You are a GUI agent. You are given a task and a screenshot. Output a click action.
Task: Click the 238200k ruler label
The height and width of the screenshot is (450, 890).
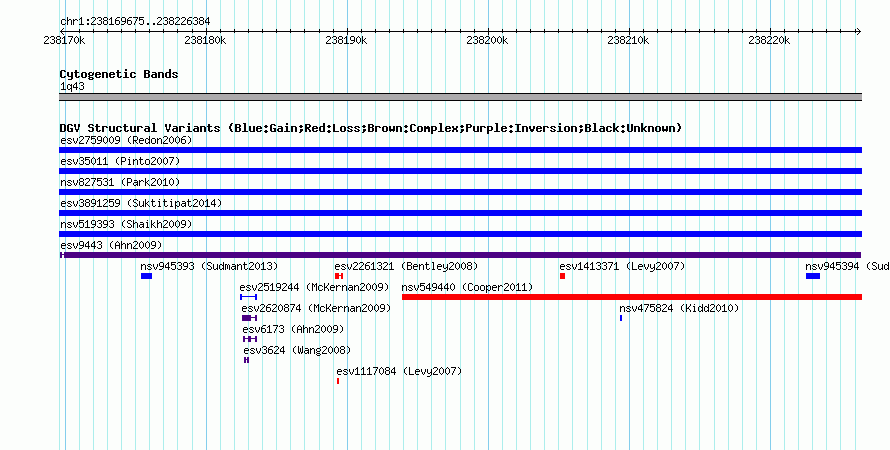tap(487, 40)
